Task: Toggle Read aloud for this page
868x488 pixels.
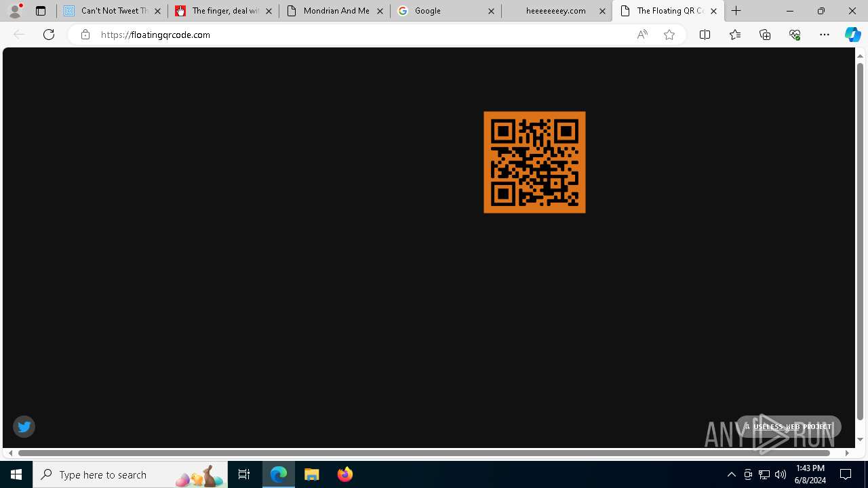Action: tap(642, 35)
